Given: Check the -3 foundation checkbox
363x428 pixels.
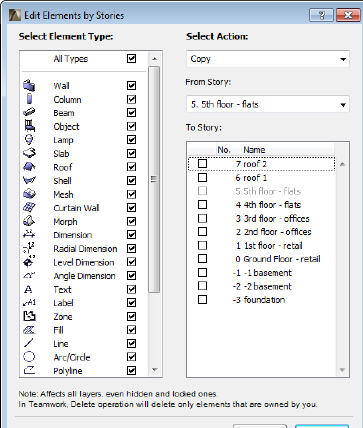Looking at the screenshot, I should [202, 299].
